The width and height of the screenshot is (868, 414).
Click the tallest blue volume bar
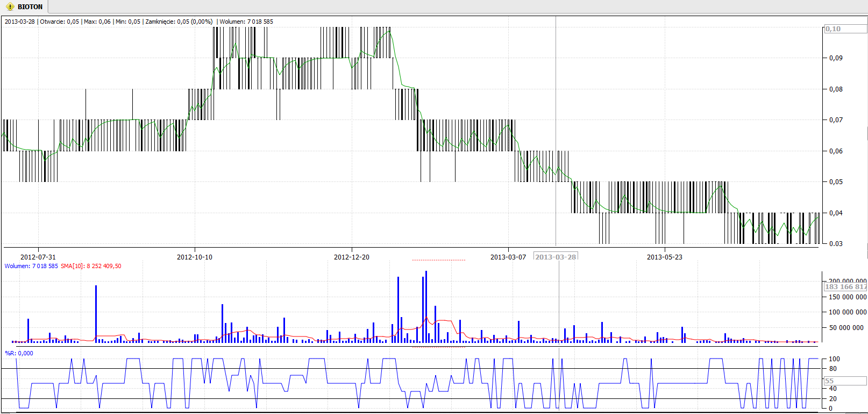[426, 307]
